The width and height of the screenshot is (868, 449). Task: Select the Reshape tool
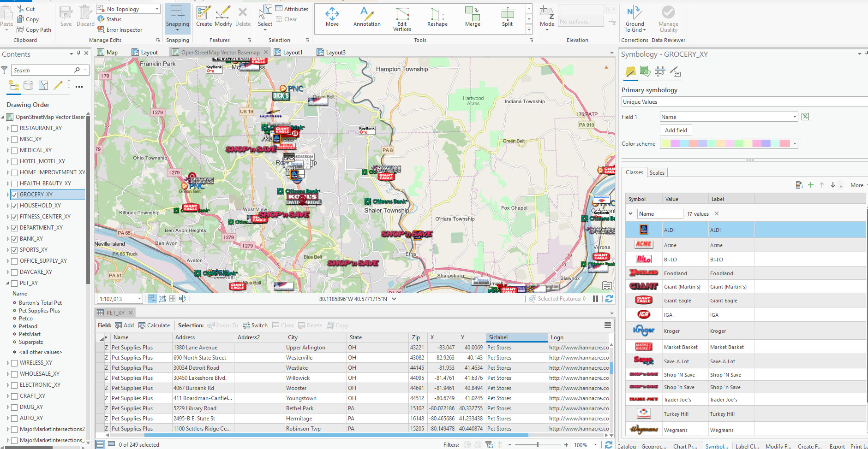point(437,17)
